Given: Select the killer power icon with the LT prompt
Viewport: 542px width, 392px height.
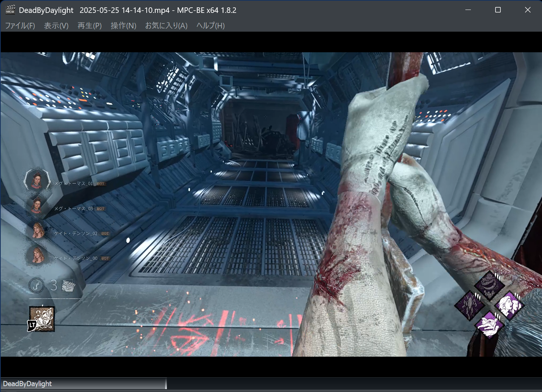Looking at the screenshot, I should [x=42, y=319].
